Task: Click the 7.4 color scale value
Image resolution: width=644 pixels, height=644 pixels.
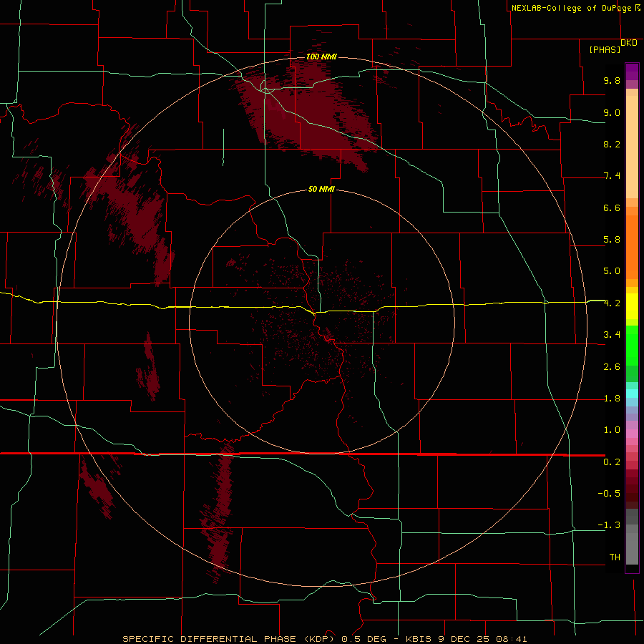Action: pos(612,176)
